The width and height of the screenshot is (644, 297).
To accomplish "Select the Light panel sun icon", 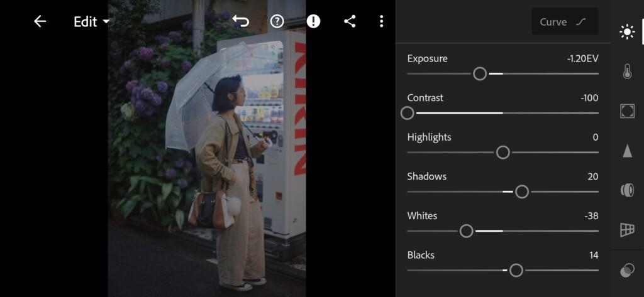I will [x=627, y=32].
